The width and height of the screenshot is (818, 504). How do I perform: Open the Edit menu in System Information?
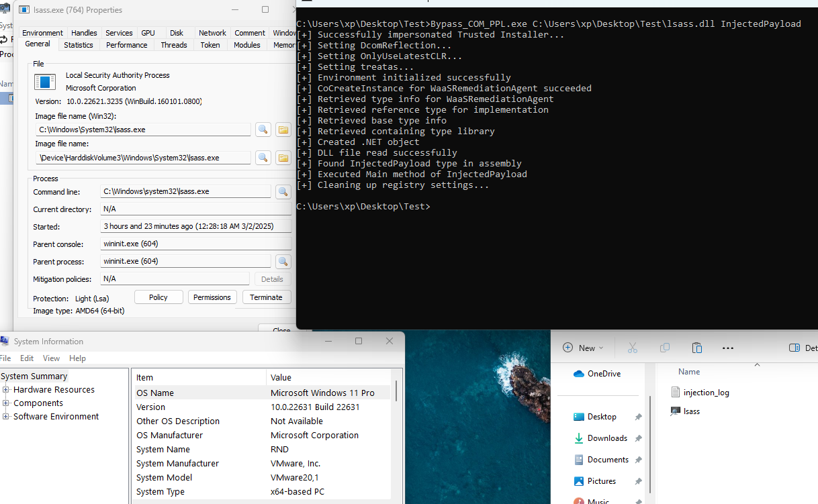click(x=27, y=358)
